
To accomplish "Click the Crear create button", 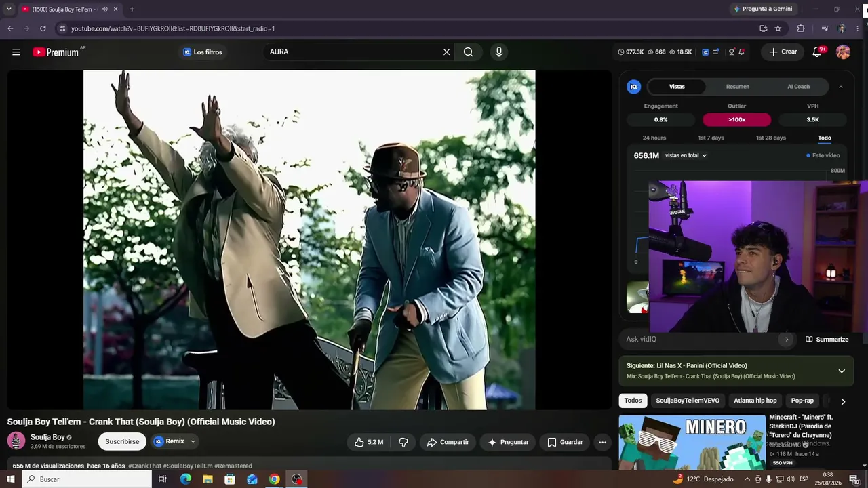I will click(x=783, y=52).
